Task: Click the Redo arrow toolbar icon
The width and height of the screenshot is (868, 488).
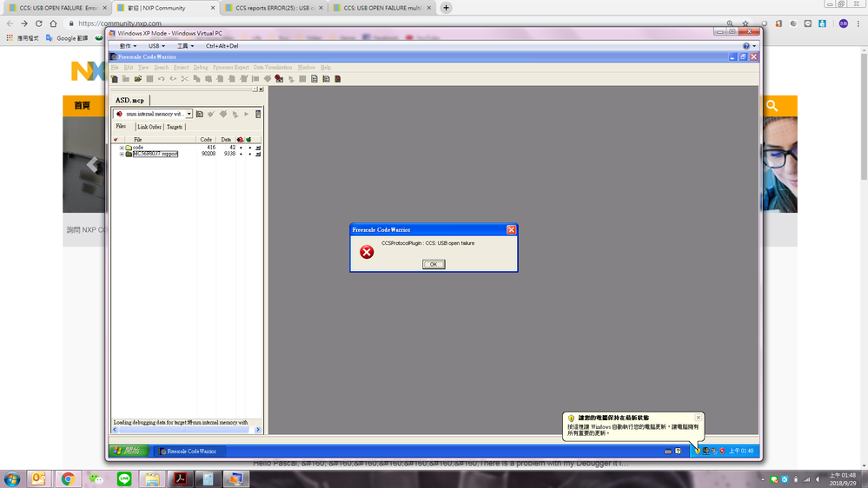Action: click(173, 79)
